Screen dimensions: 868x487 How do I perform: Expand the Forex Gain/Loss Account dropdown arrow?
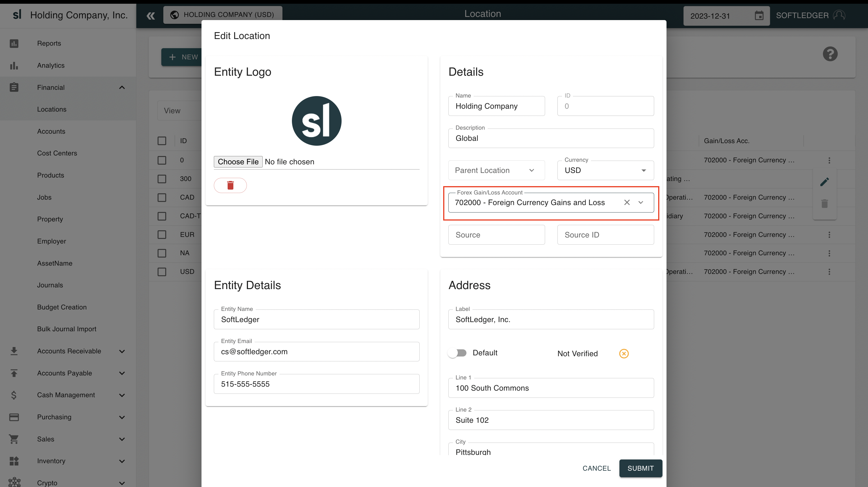click(641, 202)
